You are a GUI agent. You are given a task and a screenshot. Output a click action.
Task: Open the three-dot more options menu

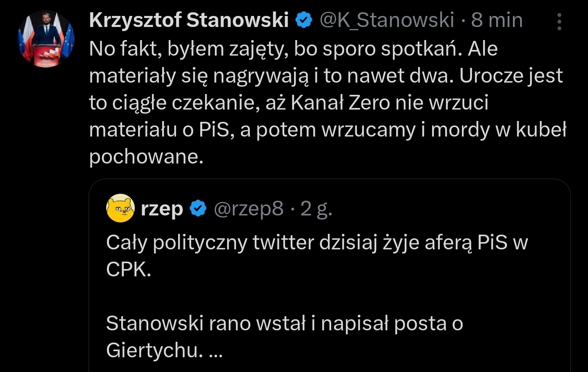[559, 22]
